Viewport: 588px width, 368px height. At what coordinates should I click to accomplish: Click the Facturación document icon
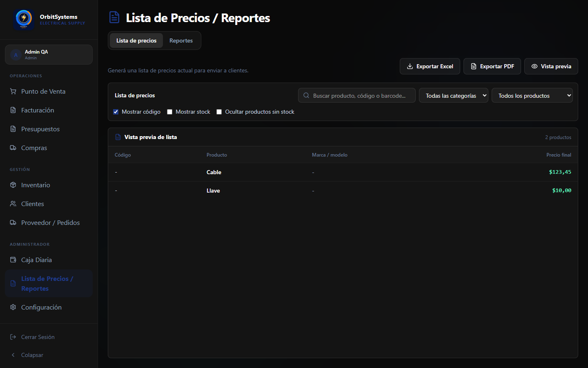[13, 110]
